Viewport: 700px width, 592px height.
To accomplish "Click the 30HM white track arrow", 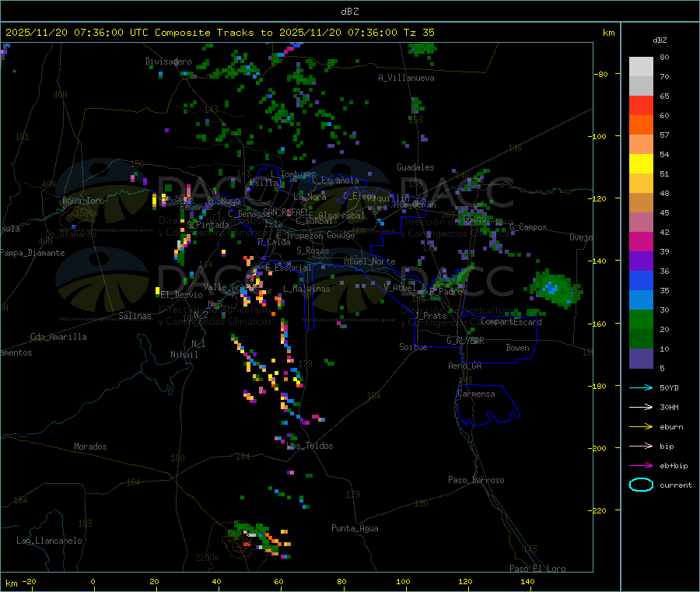I will [641, 407].
